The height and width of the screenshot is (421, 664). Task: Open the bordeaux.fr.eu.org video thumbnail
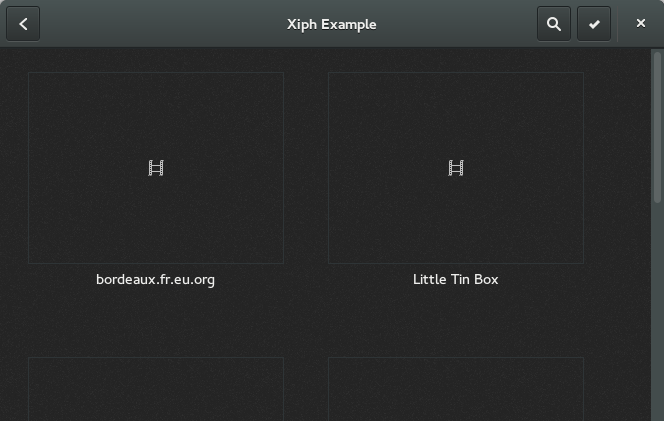click(x=156, y=168)
